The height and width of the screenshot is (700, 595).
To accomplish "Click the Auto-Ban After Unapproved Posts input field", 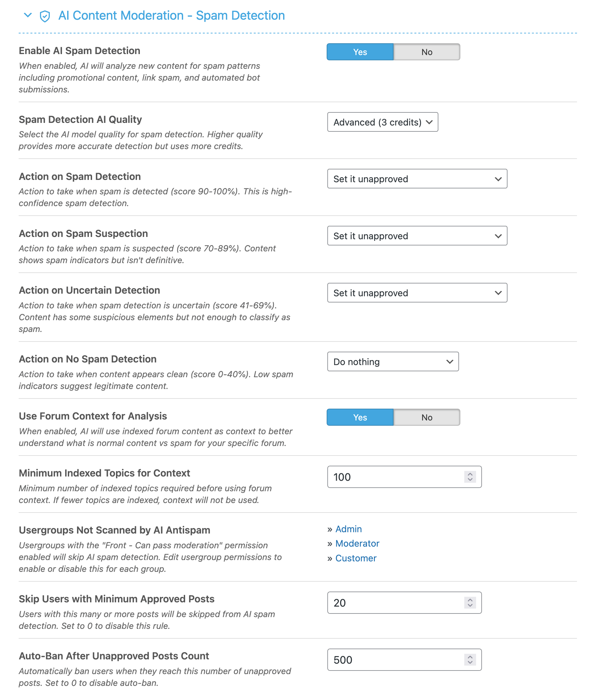I will 388,659.
